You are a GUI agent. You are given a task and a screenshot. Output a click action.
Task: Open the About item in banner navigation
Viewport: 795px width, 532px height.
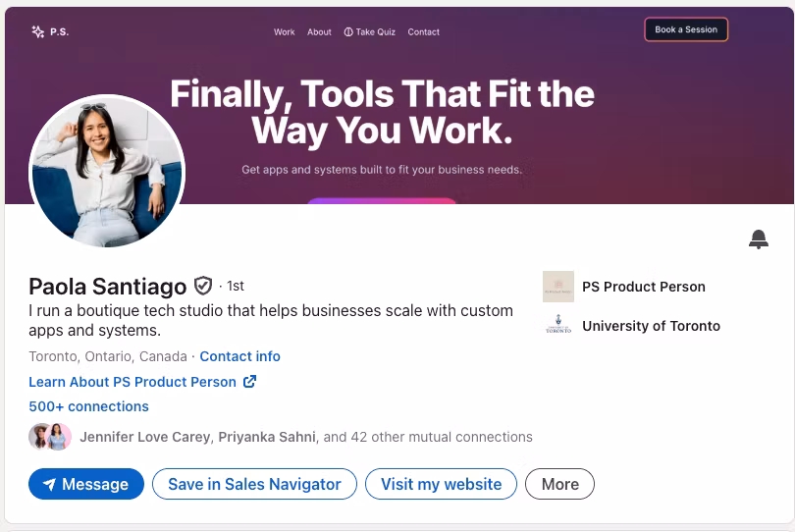[319, 32]
